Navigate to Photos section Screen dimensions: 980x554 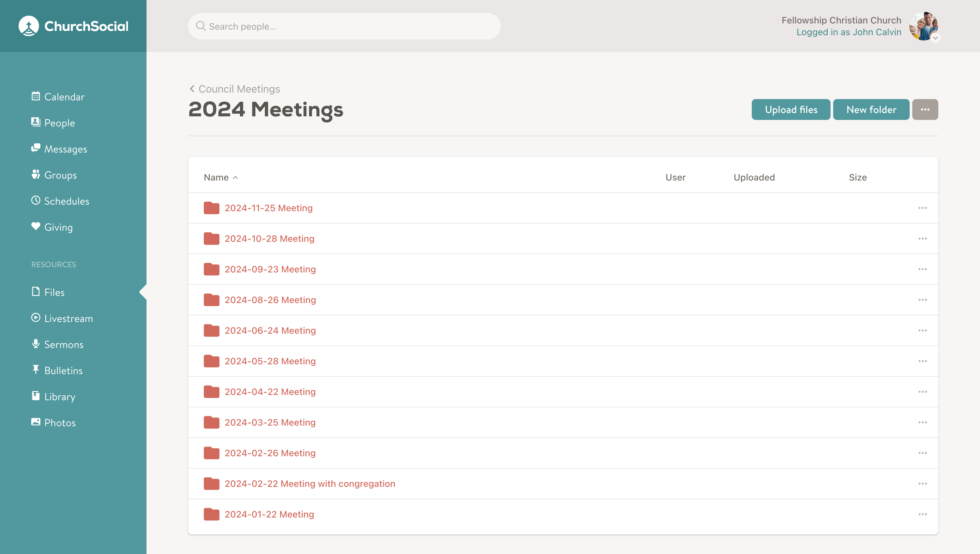click(x=59, y=423)
